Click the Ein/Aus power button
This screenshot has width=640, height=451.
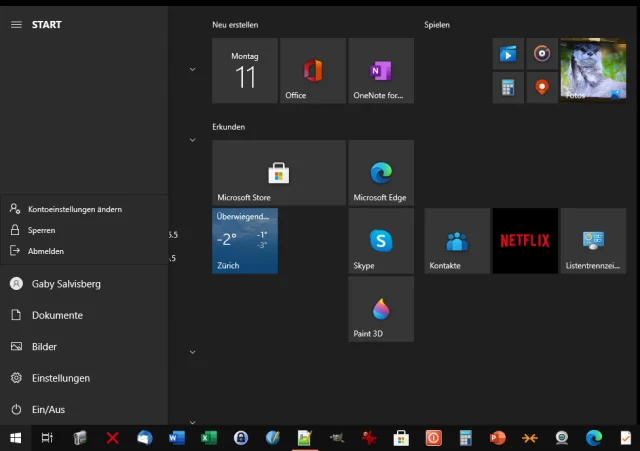(x=49, y=410)
